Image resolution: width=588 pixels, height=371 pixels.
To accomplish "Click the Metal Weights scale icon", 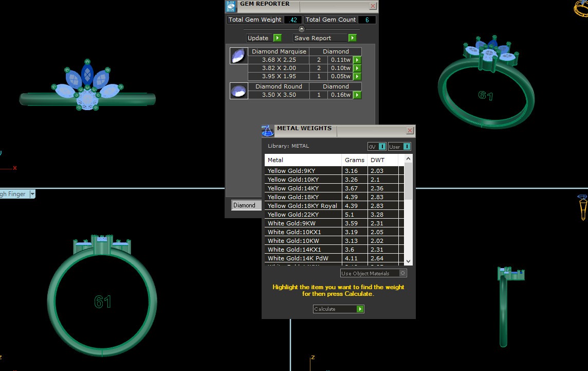I will [x=267, y=130].
